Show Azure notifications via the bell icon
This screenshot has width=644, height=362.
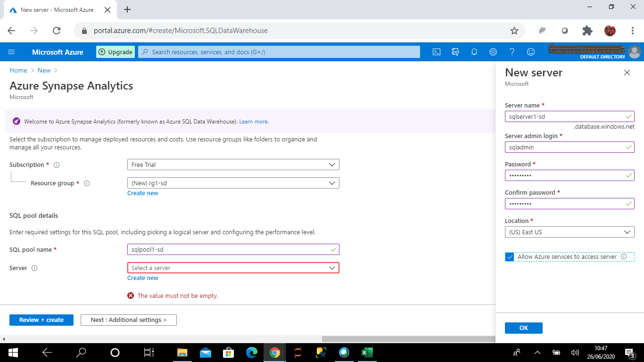(x=474, y=52)
